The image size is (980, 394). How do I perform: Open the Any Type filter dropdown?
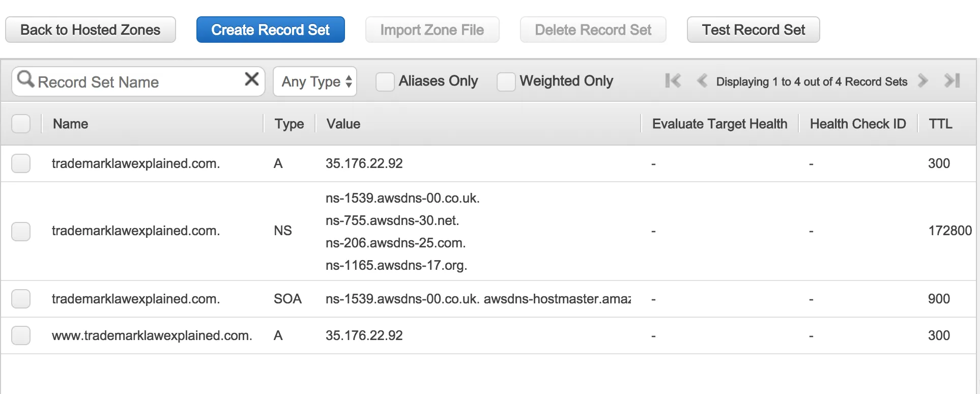pos(315,81)
